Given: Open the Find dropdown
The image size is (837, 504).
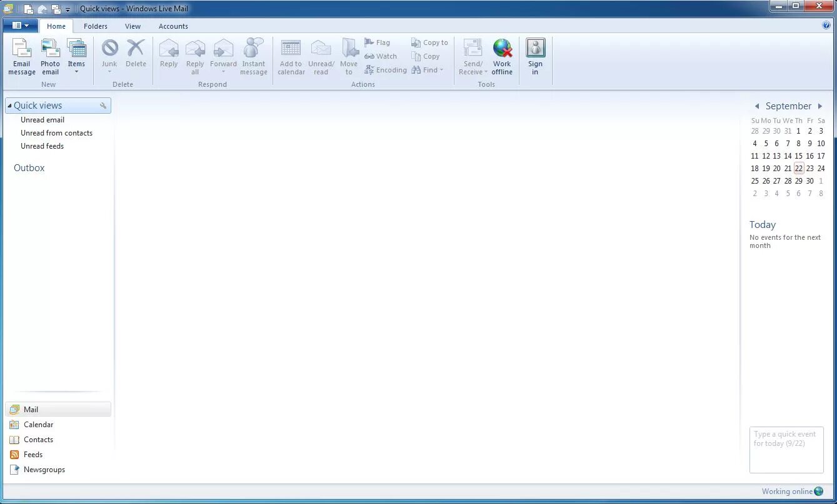Looking at the screenshot, I should 427,70.
